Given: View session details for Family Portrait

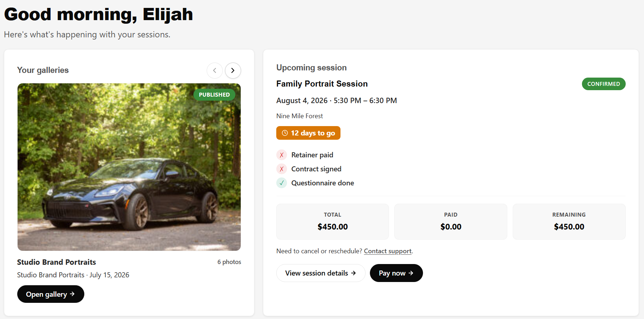Looking at the screenshot, I should (x=321, y=273).
